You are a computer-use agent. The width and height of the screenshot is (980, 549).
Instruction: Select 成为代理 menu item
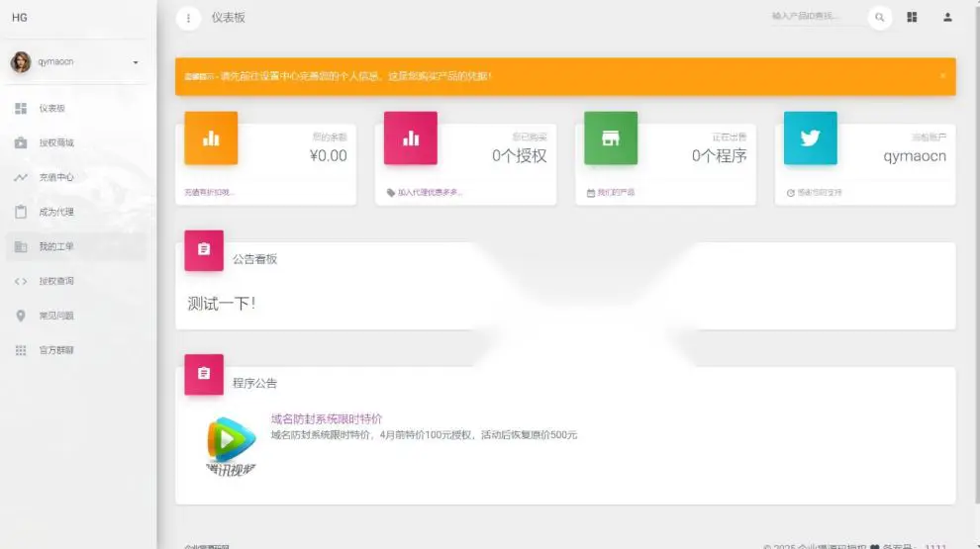click(x=76, y=212)
